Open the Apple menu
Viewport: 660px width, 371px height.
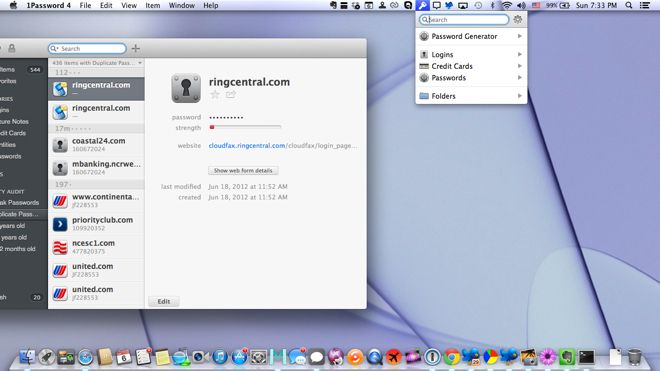tap(13, 5)
